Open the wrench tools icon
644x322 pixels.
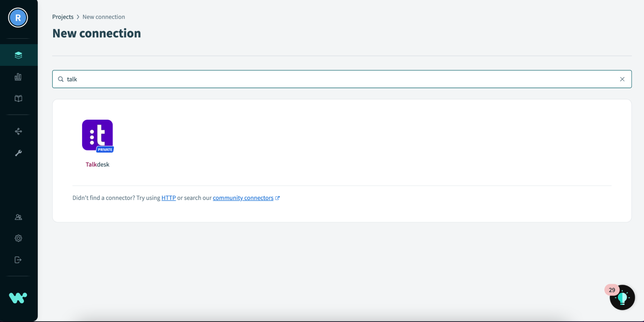click(18, 153)
